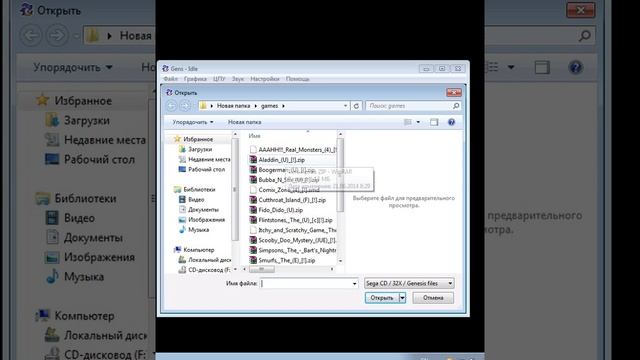640x360 pixels.
Task: Click file list vertical scrollbar thumb
Action: [x=340, y=176]
